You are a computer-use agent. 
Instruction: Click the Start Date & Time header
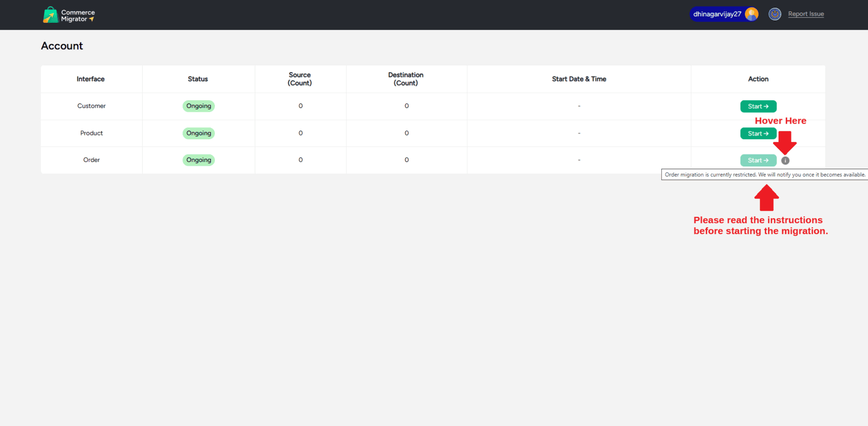(x=579, y=79)
